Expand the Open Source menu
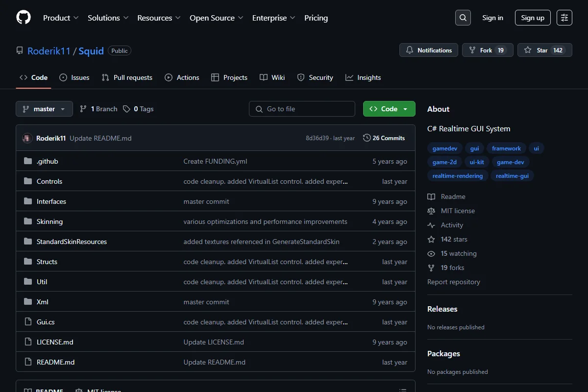 pos(216,18)
